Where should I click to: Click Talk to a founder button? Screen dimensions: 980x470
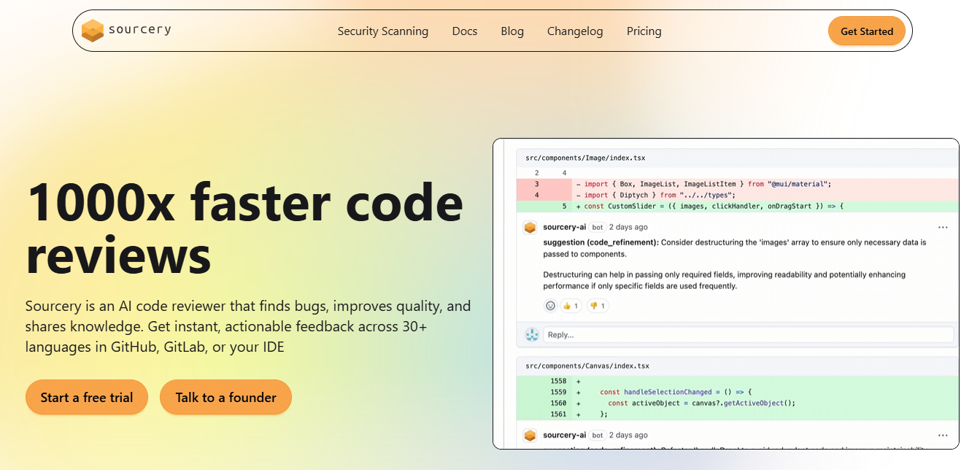click(x=225, y=398)
